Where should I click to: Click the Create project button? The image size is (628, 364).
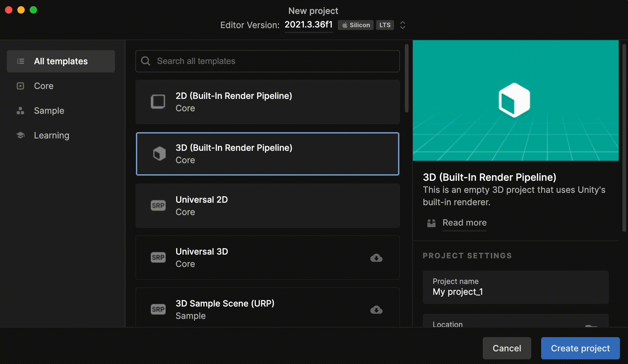[580, 348]
